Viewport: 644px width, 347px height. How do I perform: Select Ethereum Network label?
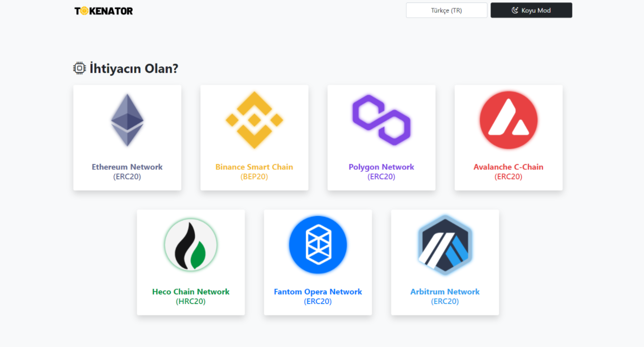127,167
